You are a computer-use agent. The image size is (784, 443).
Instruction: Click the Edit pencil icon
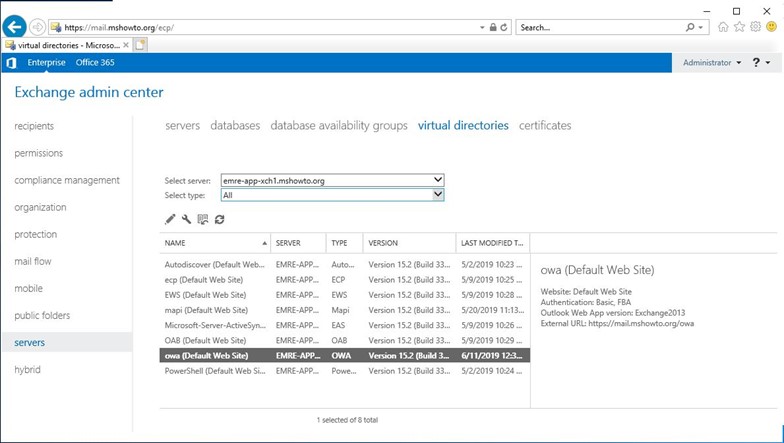[x=170, y=219]
